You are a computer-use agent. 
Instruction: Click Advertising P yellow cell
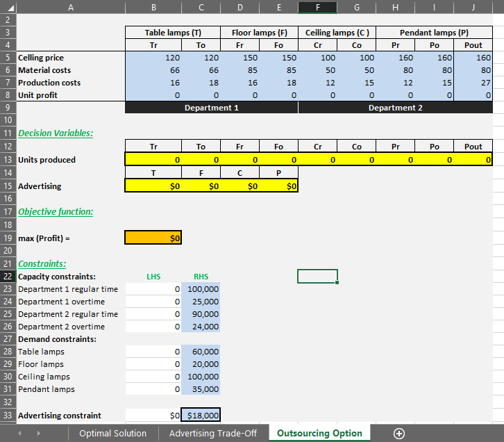coord(278,186)
